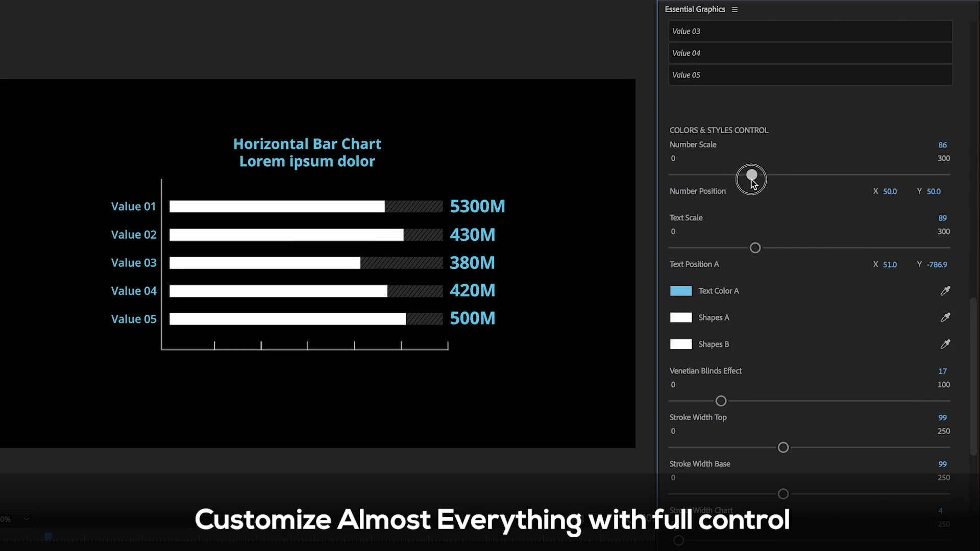Image resolution: width=980 pixels, height=551 pixels.
Task: Click the 420M number in the preview
Action: [472, 290]
